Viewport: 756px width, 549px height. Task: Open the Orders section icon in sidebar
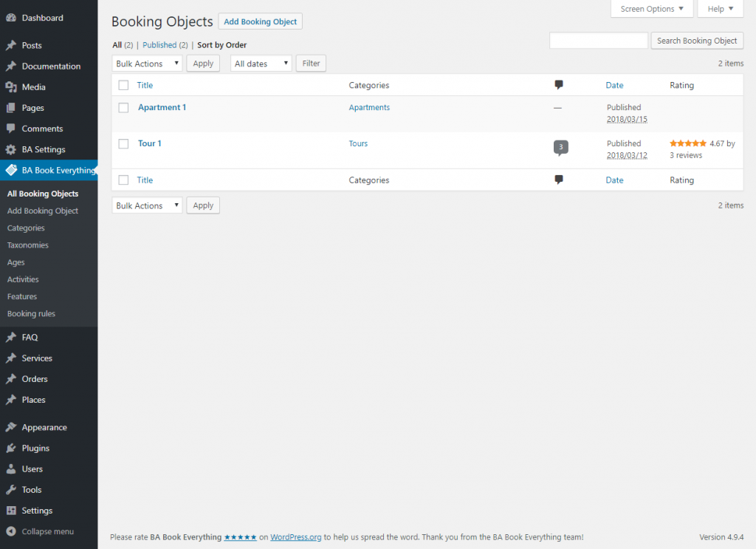[13, 379]
